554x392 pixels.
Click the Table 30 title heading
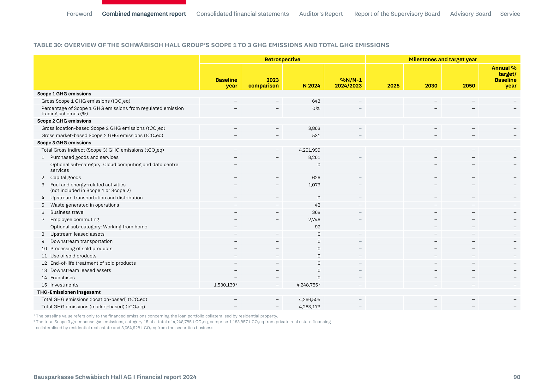pyautogui.click(x=211, y=45)
